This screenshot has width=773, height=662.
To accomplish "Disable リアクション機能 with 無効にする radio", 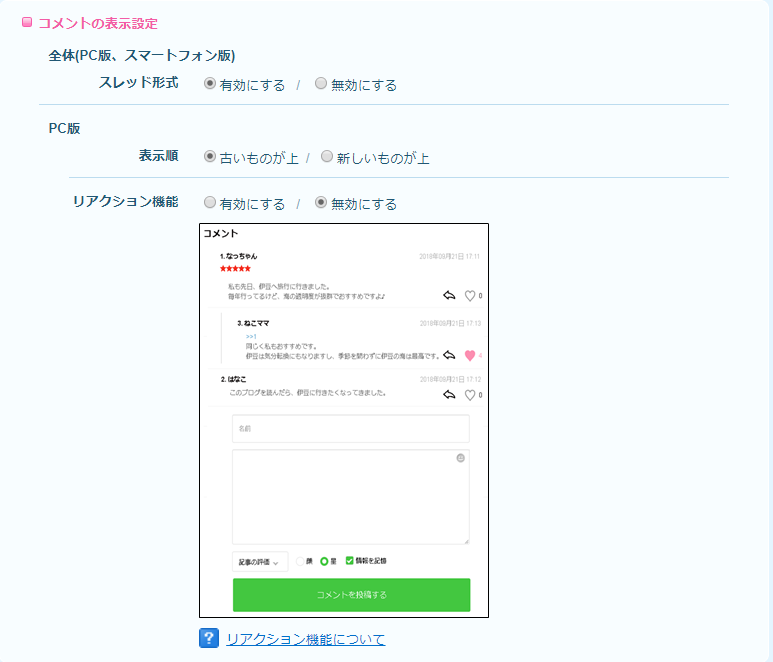I will (321, 202).
